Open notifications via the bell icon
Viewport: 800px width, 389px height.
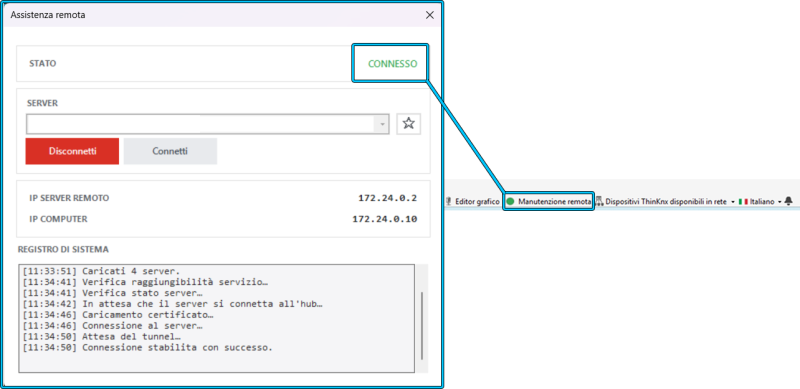coord(788,202)
